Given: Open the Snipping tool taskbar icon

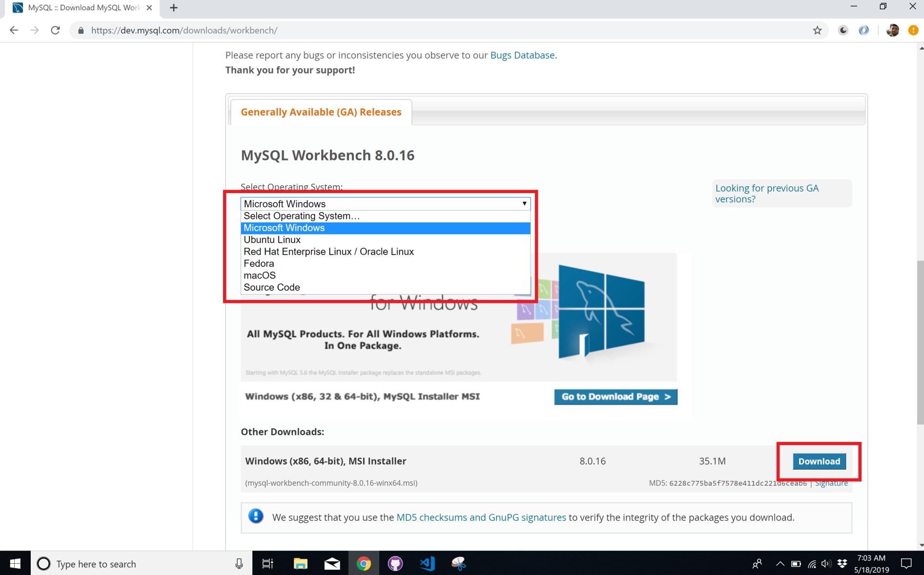Looking at the screenshot, I should [x=459, y=564].
